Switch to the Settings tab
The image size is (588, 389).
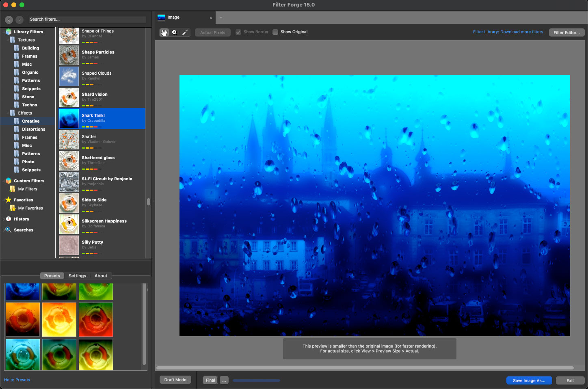tap(77, 276)
